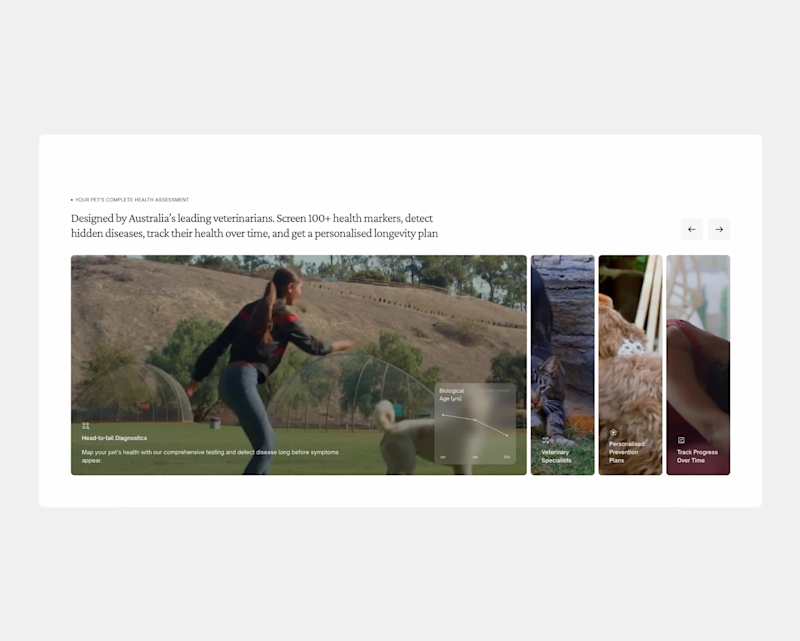Click the Track Progress Over Time label

point(697,456)
